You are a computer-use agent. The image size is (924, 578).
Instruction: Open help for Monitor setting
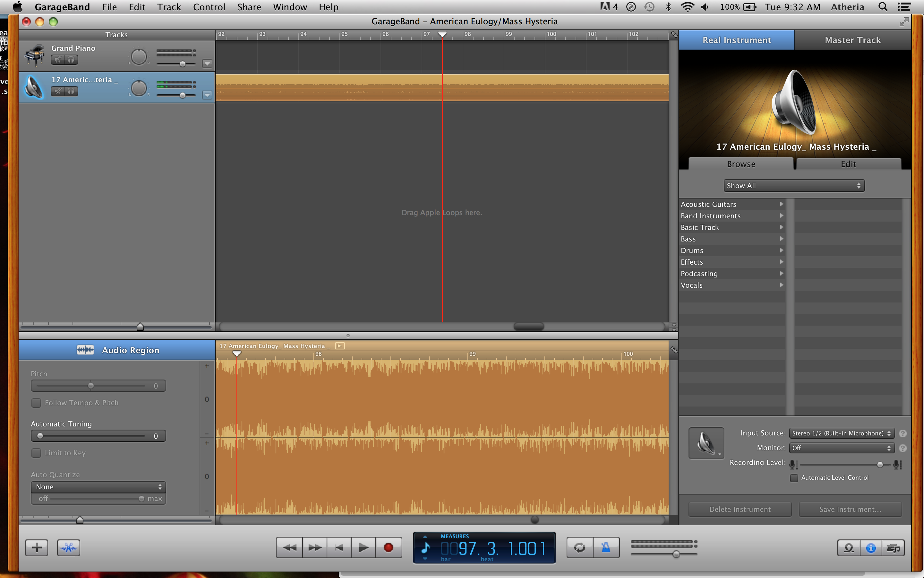click(x=903, y=448)
